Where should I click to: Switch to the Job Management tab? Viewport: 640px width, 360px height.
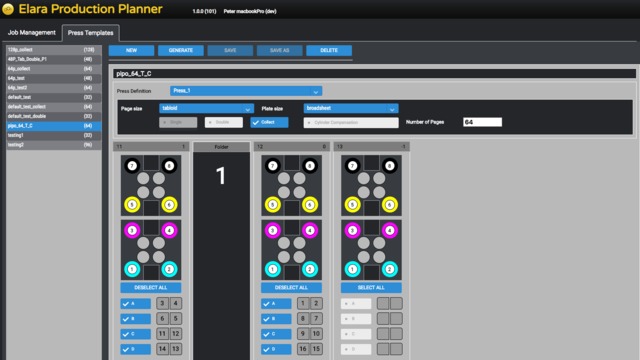(x=31, y=33)
